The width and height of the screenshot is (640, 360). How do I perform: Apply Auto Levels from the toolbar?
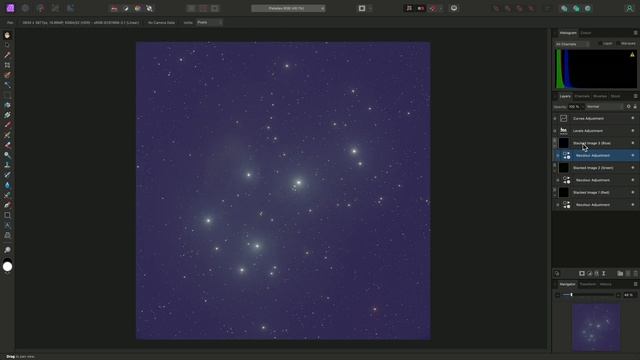click(114, 8)
